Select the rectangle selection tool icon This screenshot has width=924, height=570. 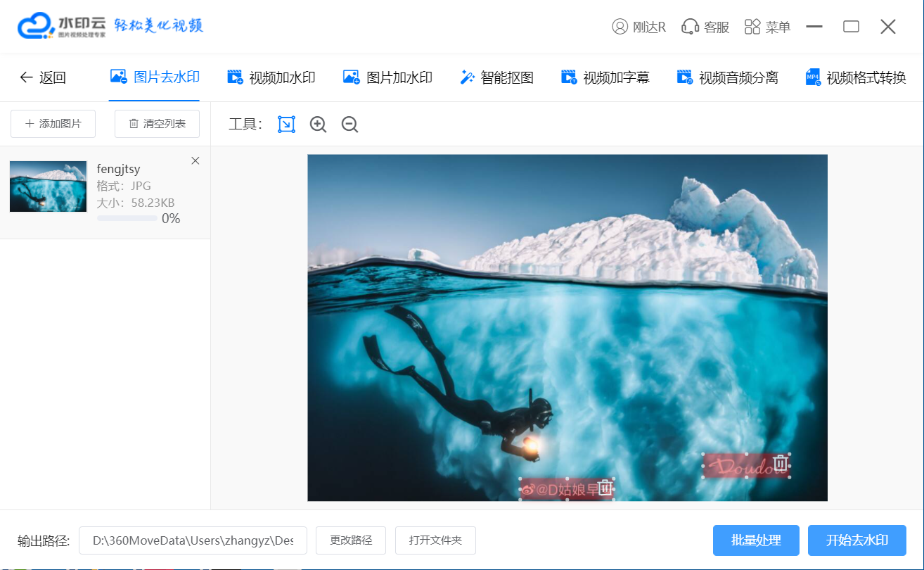286,125
